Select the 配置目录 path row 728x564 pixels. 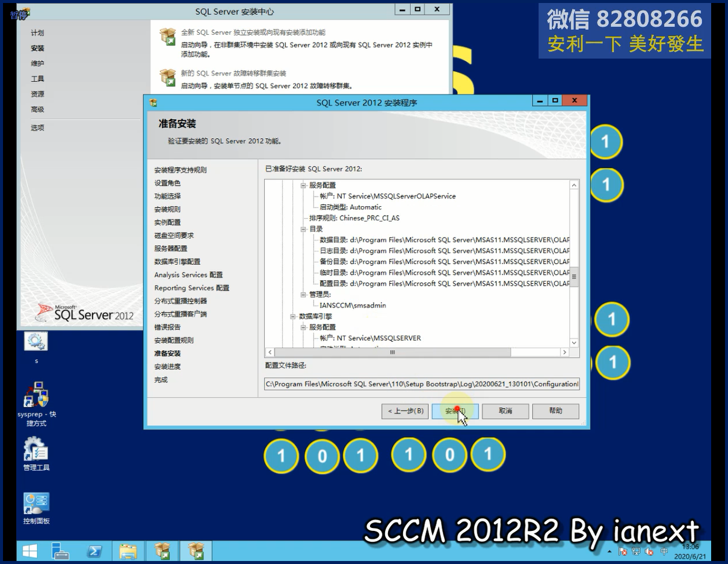coord(444,283)
